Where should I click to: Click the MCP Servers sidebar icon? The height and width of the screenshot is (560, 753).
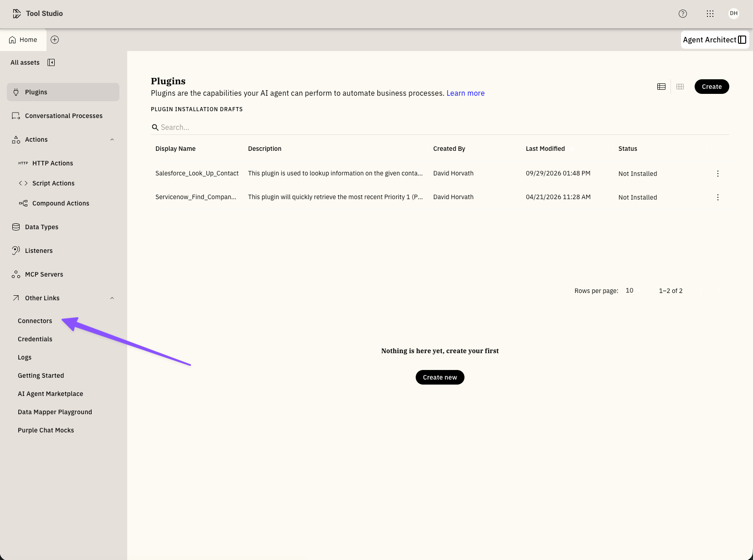tap(16, 274)
